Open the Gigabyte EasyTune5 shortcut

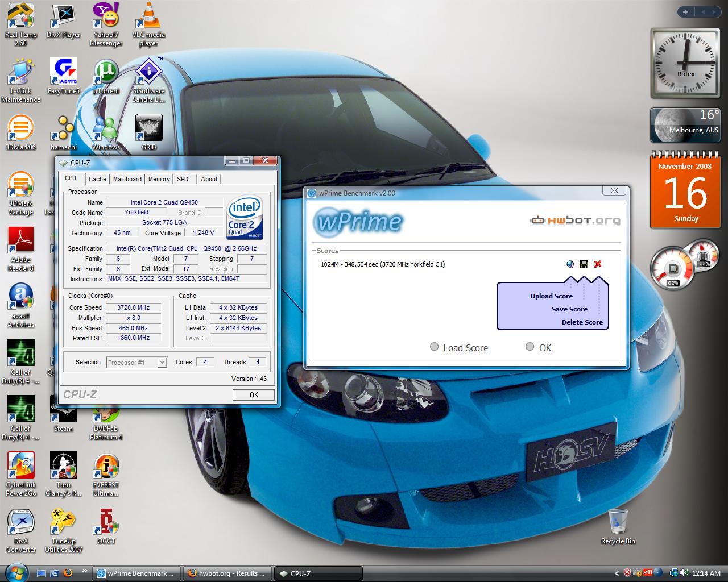(63, 77)
